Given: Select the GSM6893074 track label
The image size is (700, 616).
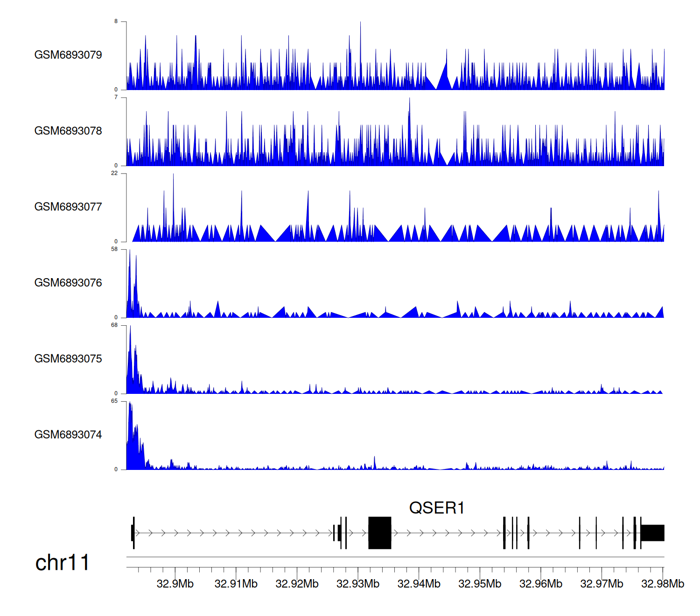Looking at the screenshot, I should 68,435.
